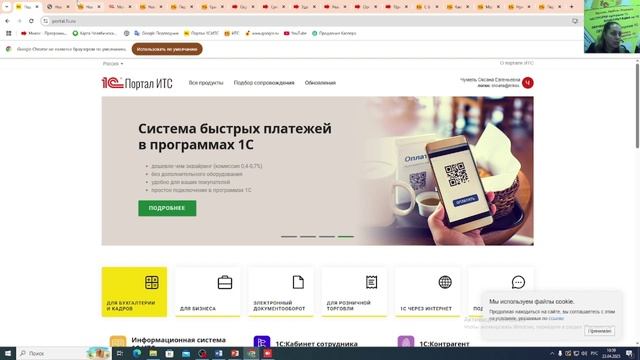640x360 pixels.
Task: Switch to Chrome in the taskbar
Action: click(x=251, y=353)
